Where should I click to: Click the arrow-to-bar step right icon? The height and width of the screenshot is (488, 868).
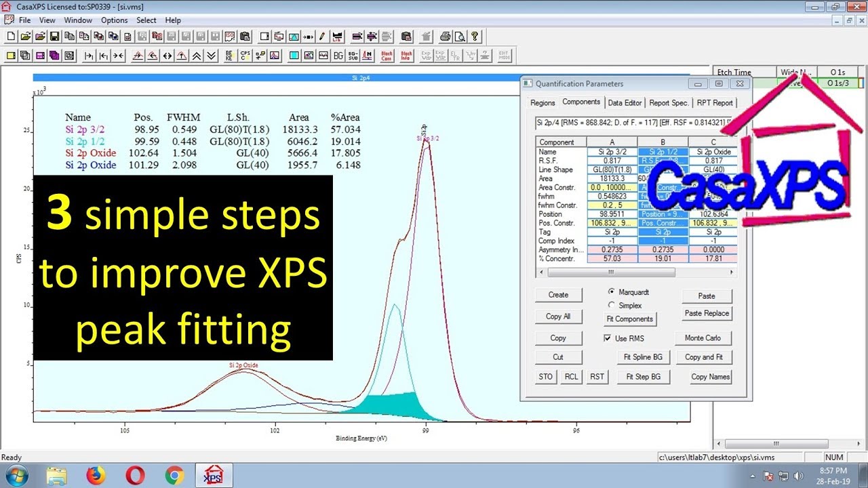[88, 56]
